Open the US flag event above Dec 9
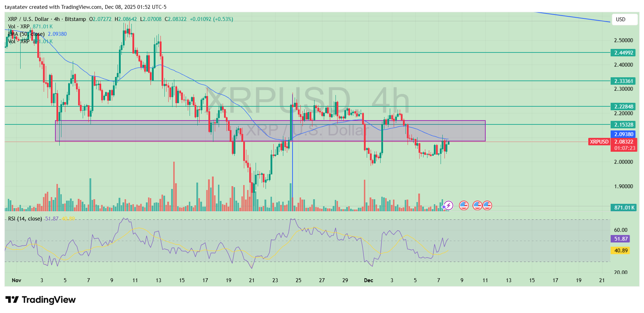Screen dimensions: 644x313 (464, 205)
